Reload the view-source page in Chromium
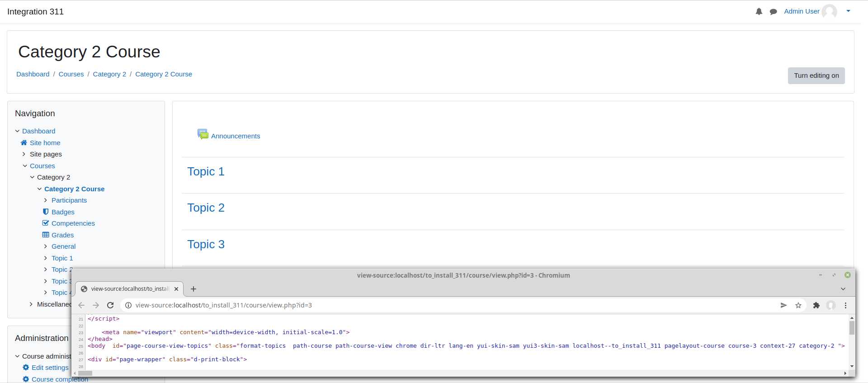 pos(110,305)
